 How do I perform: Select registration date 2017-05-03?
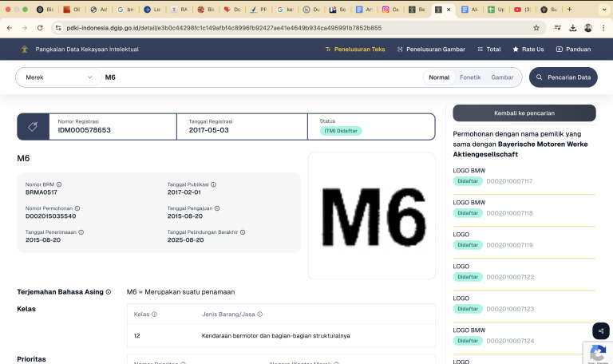(x=209, y=130)
